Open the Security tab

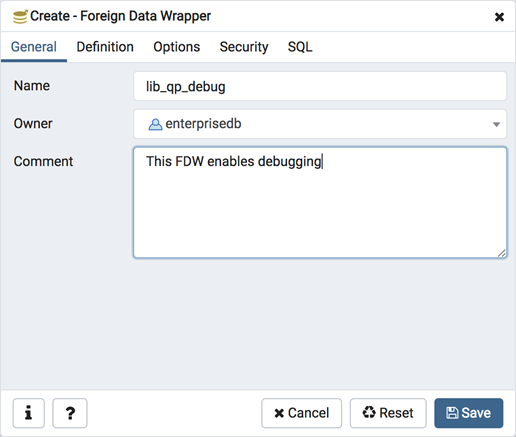[x=244, y=47]
